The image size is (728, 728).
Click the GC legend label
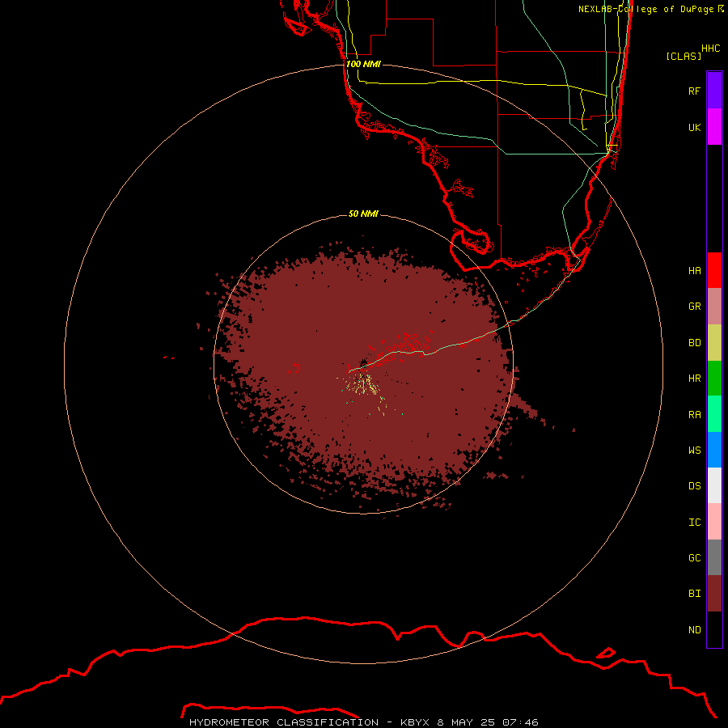[694, 558]
